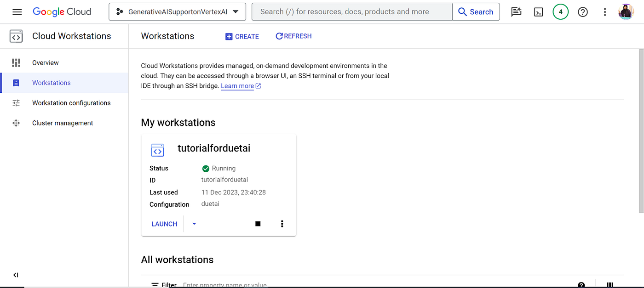Click the Google Cloud logo
Screen dimensions: 644x288
[62, 12]
